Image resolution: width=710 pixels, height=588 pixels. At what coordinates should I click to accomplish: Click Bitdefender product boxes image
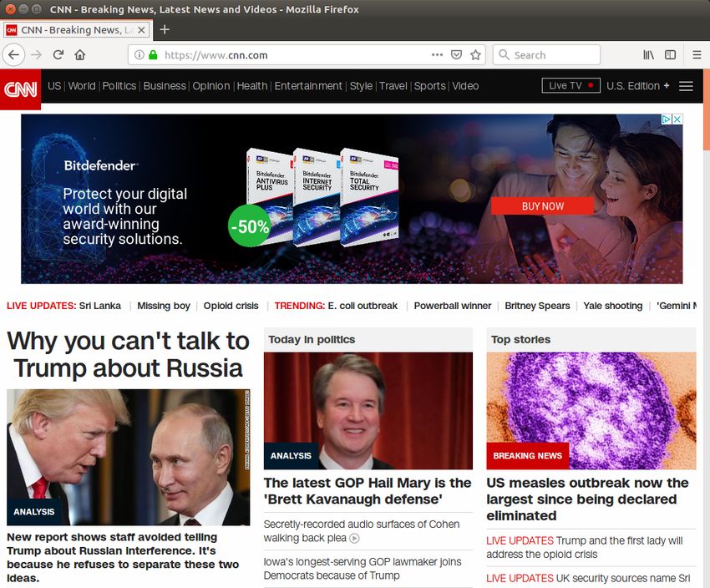tap(322, 198)
